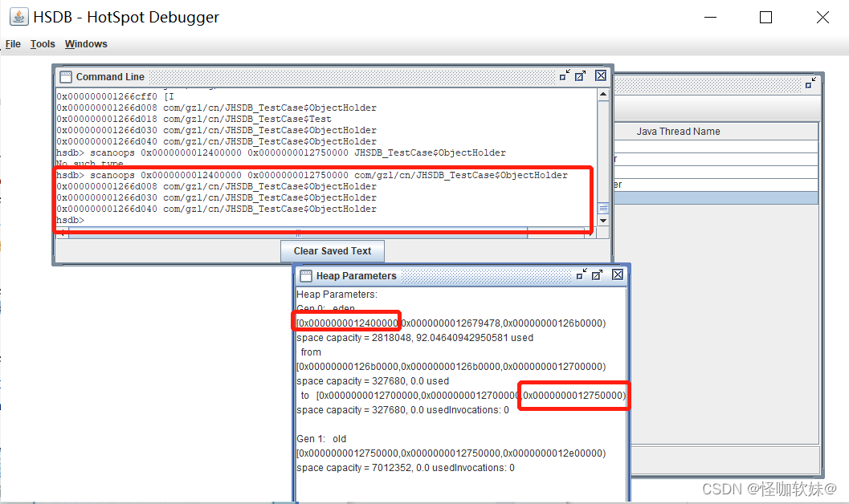Minimize the HSDB main window

click(x=710, y=18)
